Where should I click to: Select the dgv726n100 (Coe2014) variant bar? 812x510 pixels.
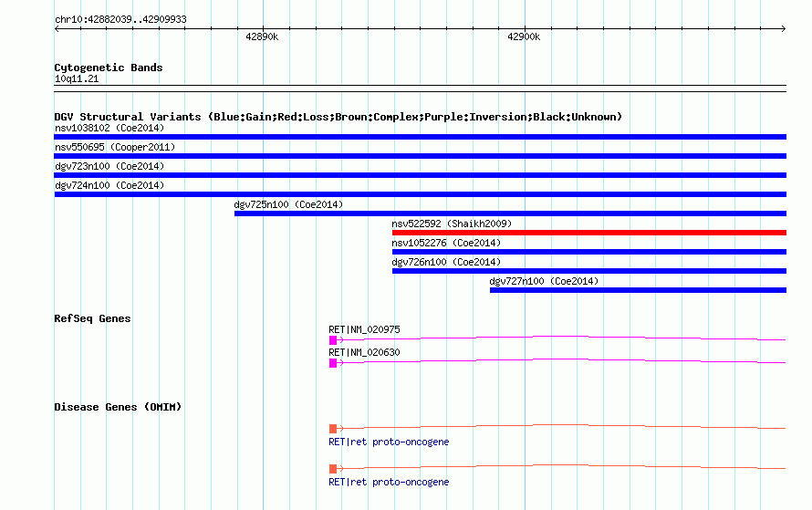click(588, 271)
